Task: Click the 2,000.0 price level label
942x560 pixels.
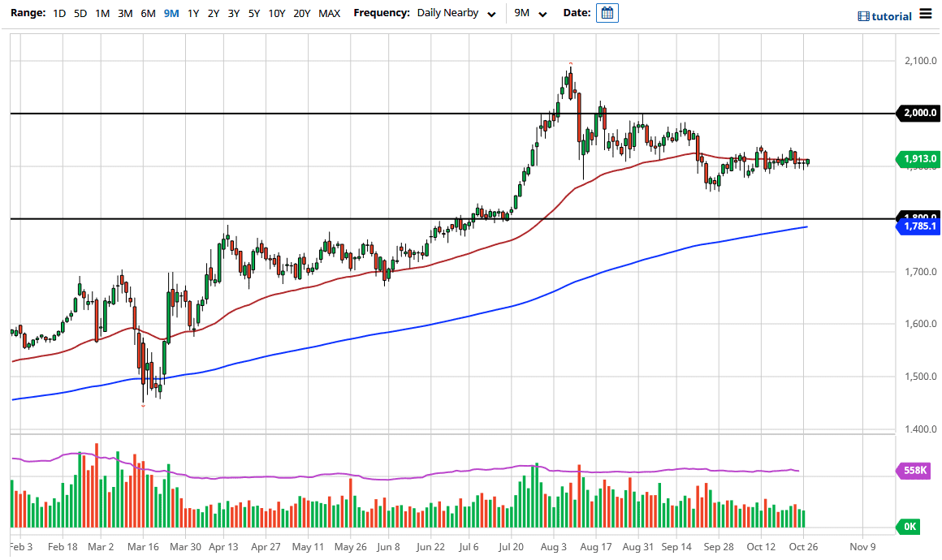Action: point(918,113)
